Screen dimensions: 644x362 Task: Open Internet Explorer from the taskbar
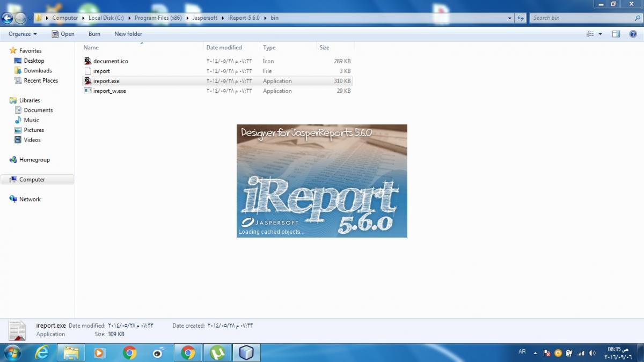(x=42, y=353)
